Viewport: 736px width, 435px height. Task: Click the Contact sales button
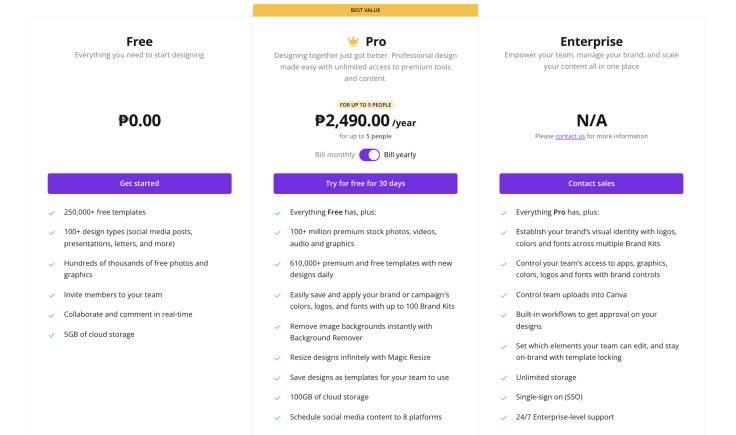click(x=591, y=183)
